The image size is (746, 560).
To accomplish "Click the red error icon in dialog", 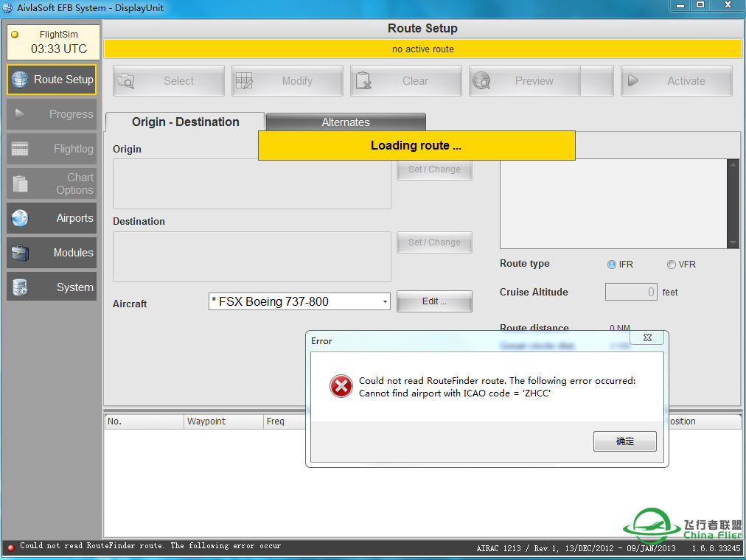I will tap(341, 386).
